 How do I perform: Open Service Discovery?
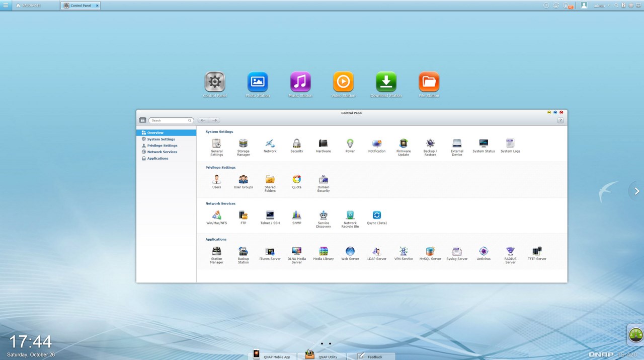(x=324, y=219)
